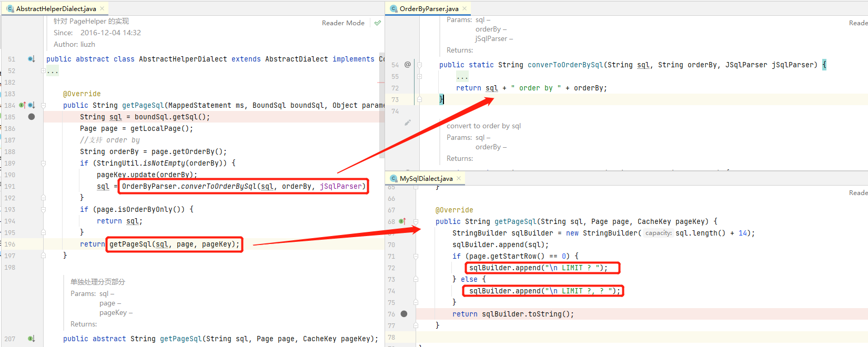Switch to the OrderByParser.java tab
Image resolution: width=868 pixels, height=347 pixels.
[428, 9]
